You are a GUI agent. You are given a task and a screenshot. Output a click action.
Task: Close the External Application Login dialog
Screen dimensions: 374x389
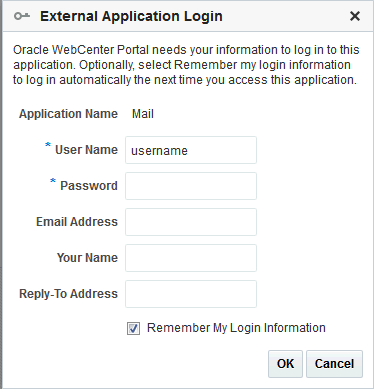355,16
